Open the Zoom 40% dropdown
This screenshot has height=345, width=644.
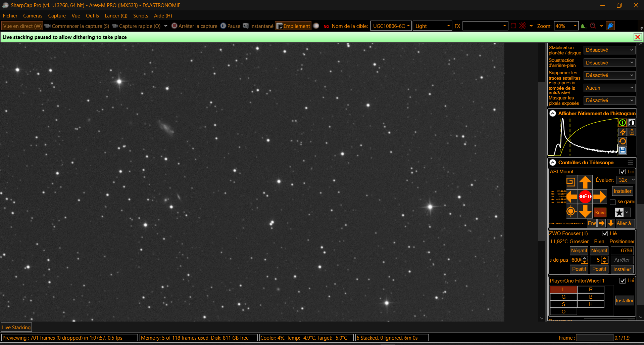(x=575, y=26)
